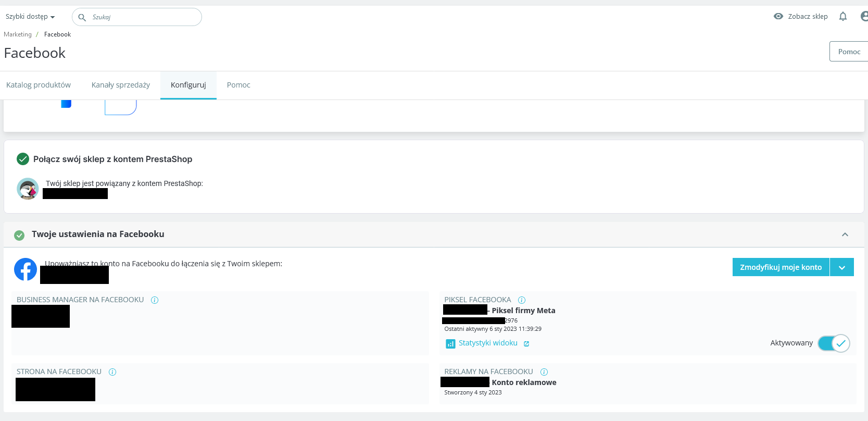Click green checkmark next to Połącz swój sklep

tap(23, 159)
